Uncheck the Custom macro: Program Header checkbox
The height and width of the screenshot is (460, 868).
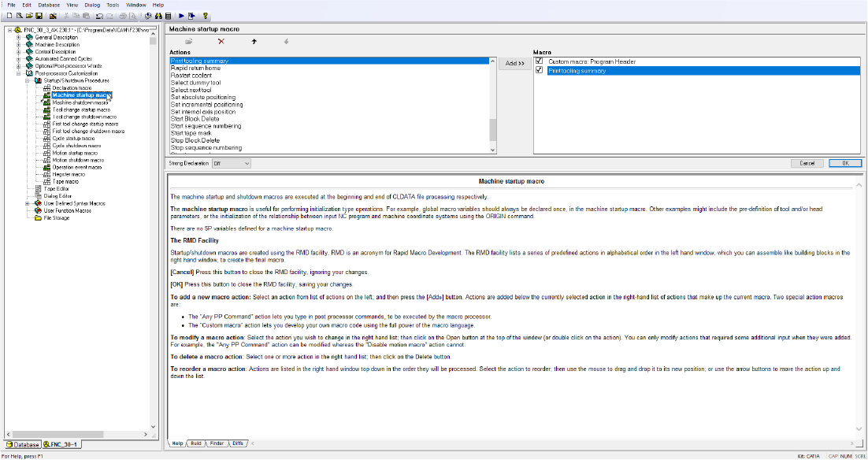point(539,61)
